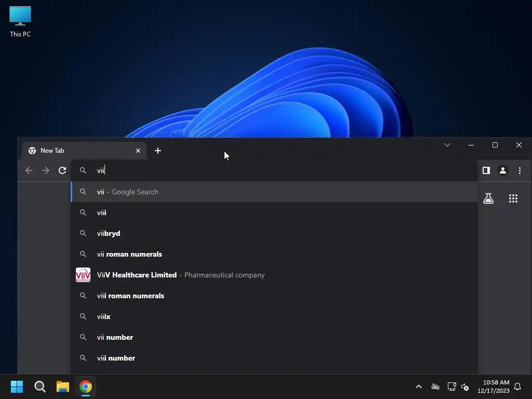This screenshot has width=532, height=399.
Task: Pick the 'viii' search suggestion
Action: [x=274, y=212]
